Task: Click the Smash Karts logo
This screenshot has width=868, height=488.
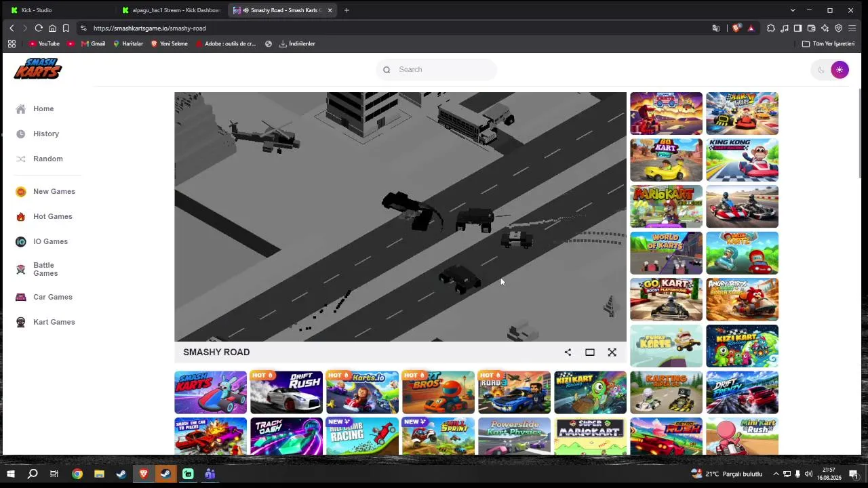Action: click(38, 69)
